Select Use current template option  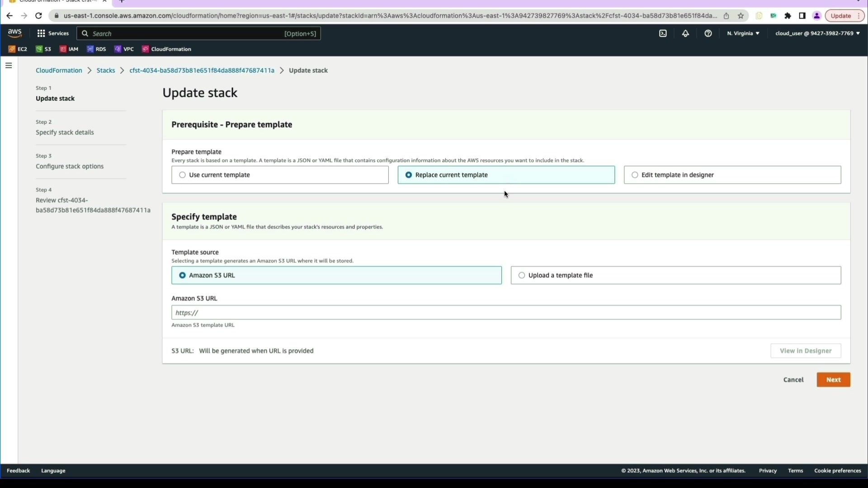coord(182,175)
